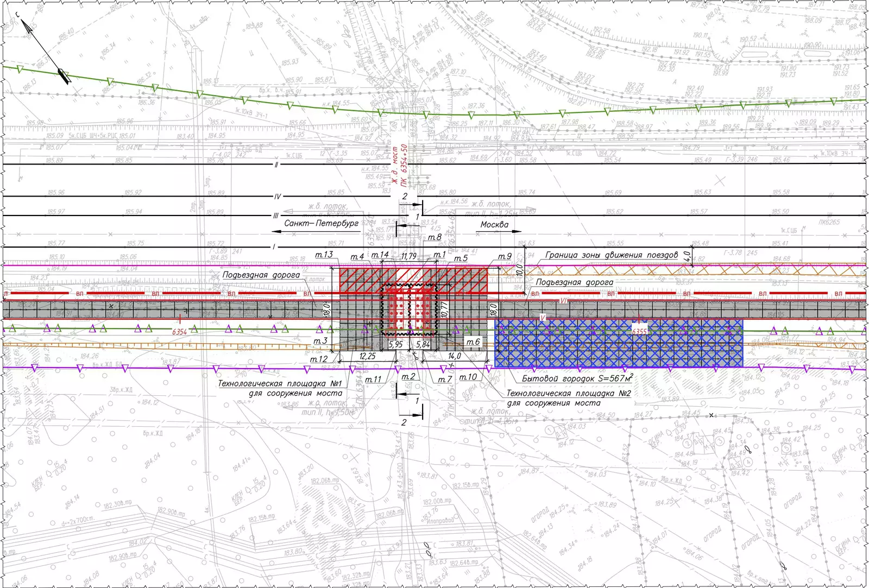Select the 14,0 dimension value
This screenshot has height=588, width=869.
click(454, 356)
